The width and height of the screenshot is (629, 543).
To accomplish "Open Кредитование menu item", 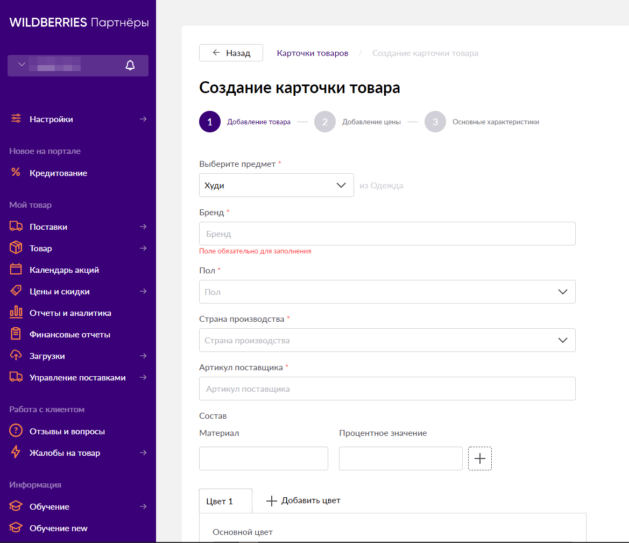I will tap(58, 173).
